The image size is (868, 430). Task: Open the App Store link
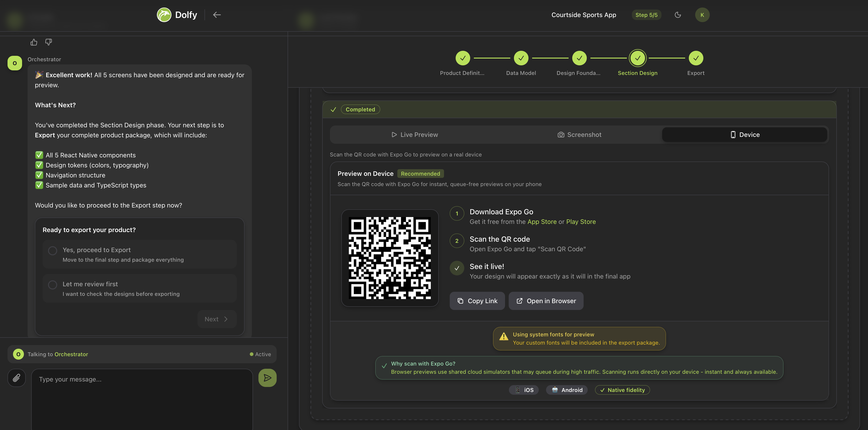tap(542, 221)
